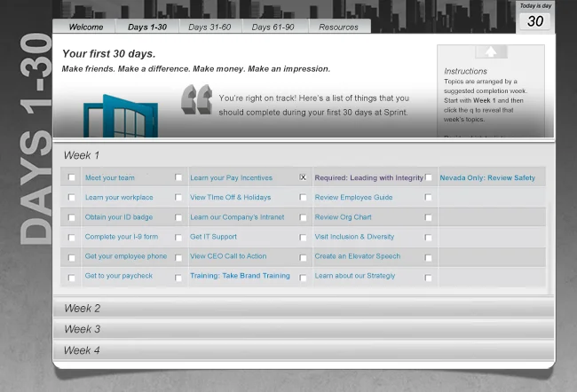Open the Training: Take Brand Training link
577x392 pixels.
(x=240, y=276)
